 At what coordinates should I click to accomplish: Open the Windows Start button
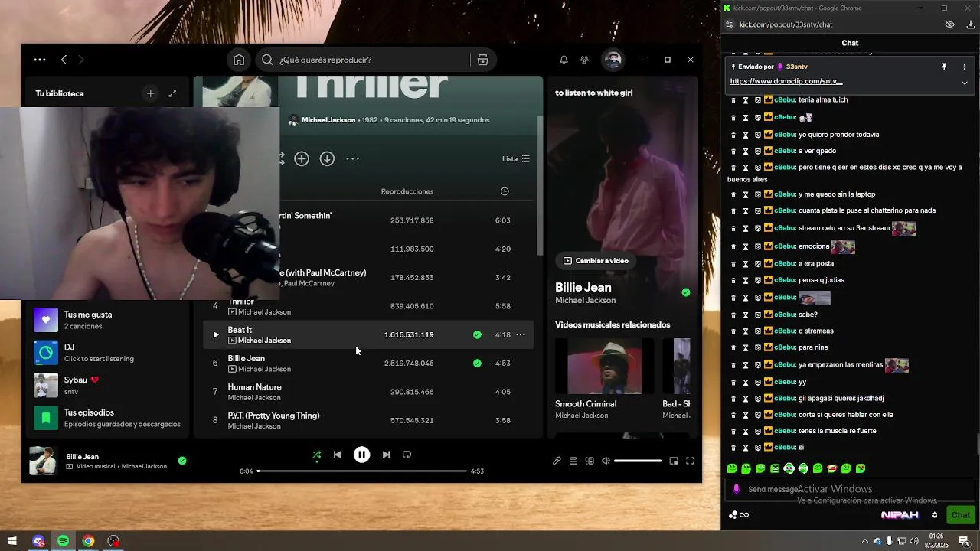pyautogui.click(x=11, y=541)
